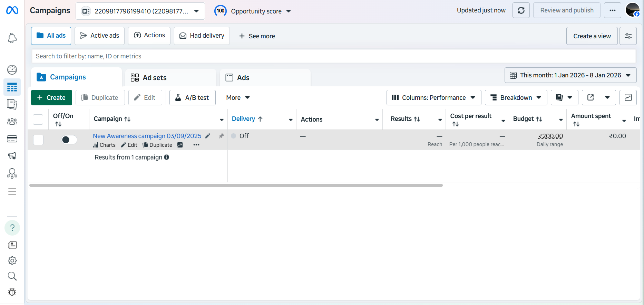Open the help question mark icon
Screen dimensions: 644x305
click(x=12, y=228)
